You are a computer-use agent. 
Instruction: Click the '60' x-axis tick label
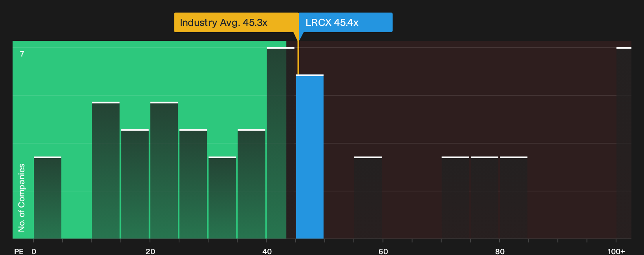pyautogui.click(x=383, y=251)
